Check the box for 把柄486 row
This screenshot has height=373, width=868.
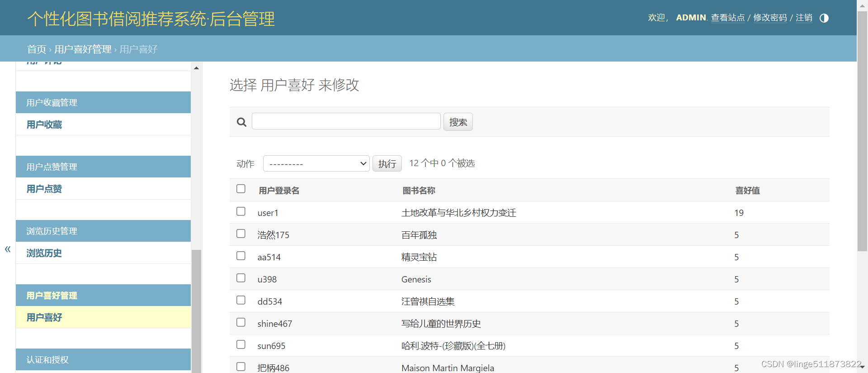241,367
